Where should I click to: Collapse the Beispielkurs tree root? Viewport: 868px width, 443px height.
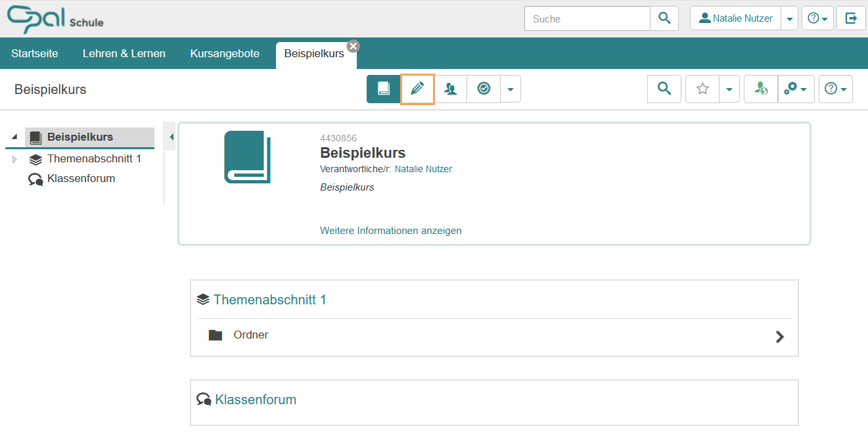[14, 136]
